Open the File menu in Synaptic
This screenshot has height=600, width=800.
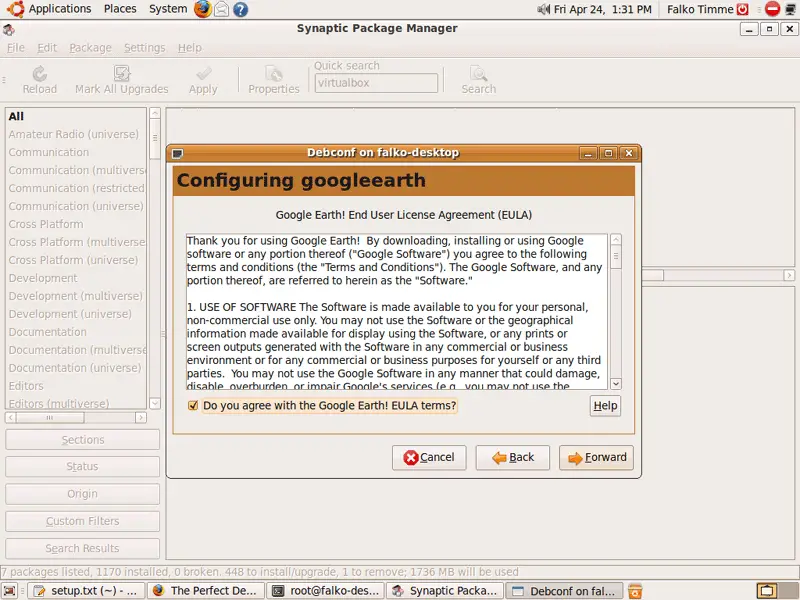pos(16,47)
